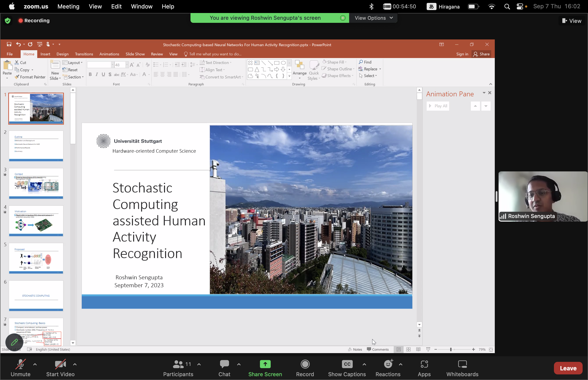Click the Zoom annotate pencil icon
Viewport: 588px width, 380px height.
click(14, 342)
